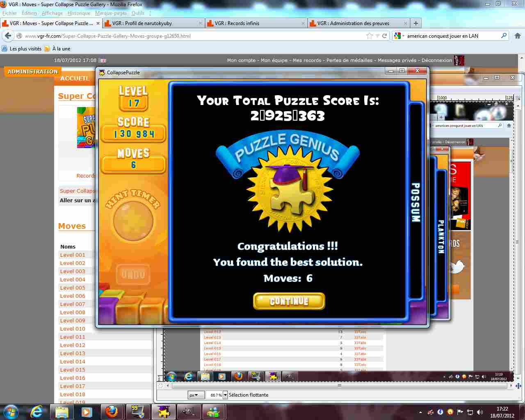Image resolution: width=525 pixels, height=420 pixels.
Task: Expand the px unit dropdown
Action: (x=196, y=395)
